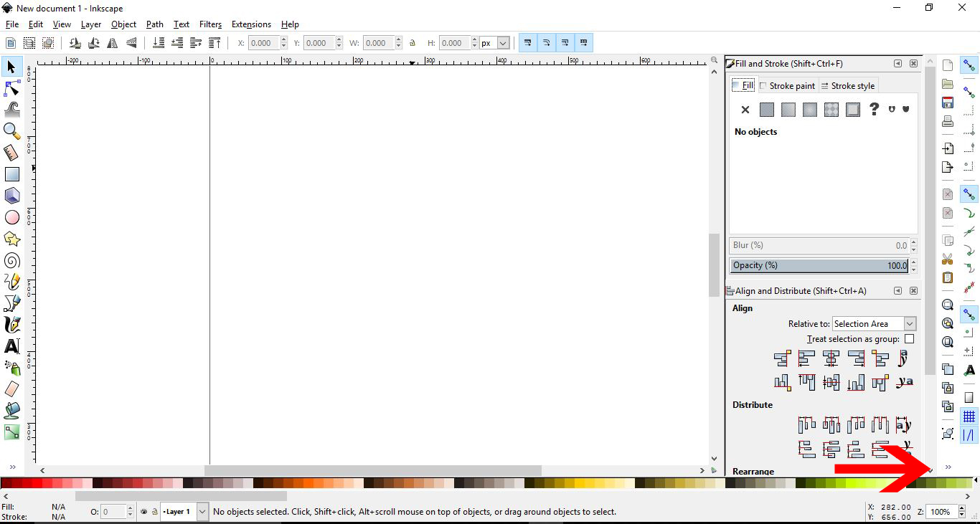This screenshot has height=524, width=980.
Task: Activate the Star tool
Action: tap(11, 238)
